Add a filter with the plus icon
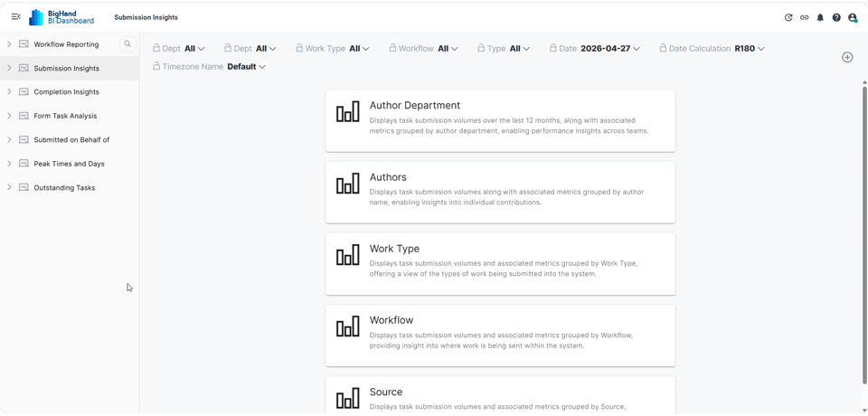 point(847,57)
